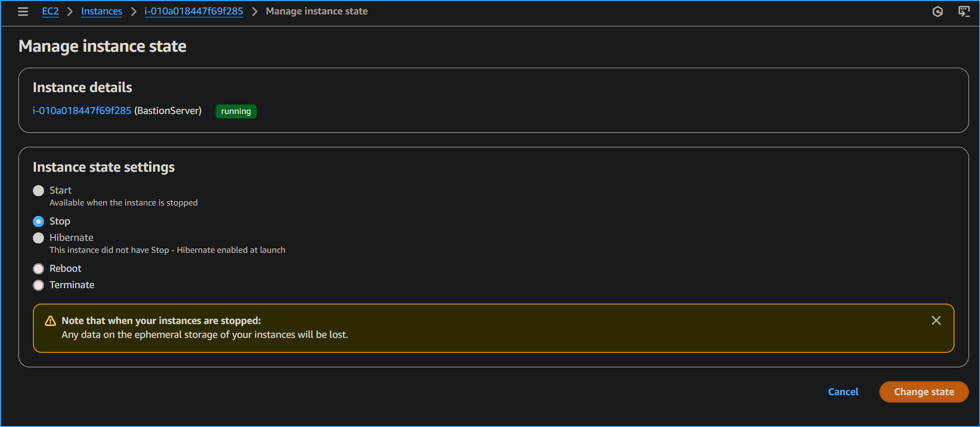Open the EC2 breadcrumb link
Image resolution: width=980 pixels, height=427 pixels.
[x=50, y=11]
